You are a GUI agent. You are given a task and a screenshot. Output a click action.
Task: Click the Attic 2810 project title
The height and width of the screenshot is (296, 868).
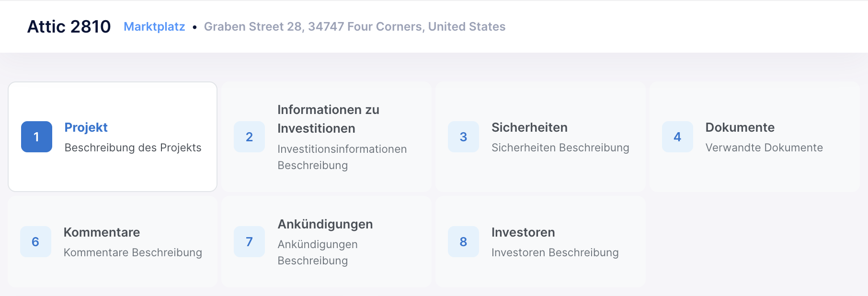[x=69, y=26]
